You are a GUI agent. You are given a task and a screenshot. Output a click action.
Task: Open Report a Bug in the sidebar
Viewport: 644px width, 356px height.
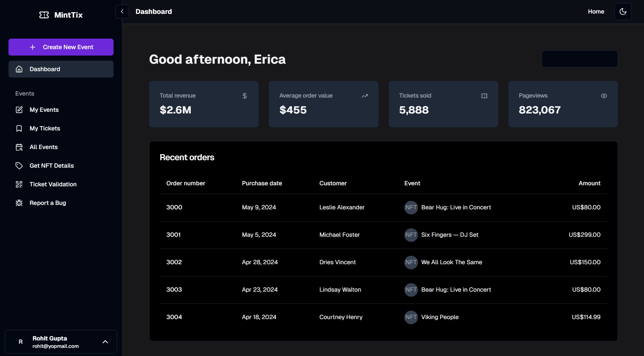[x=61, y=203]
